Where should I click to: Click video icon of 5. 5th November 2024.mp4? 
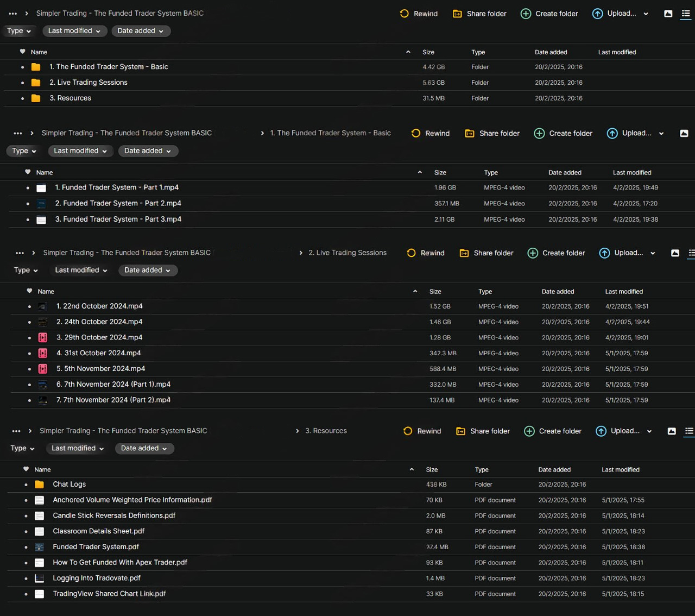point(43,369)
